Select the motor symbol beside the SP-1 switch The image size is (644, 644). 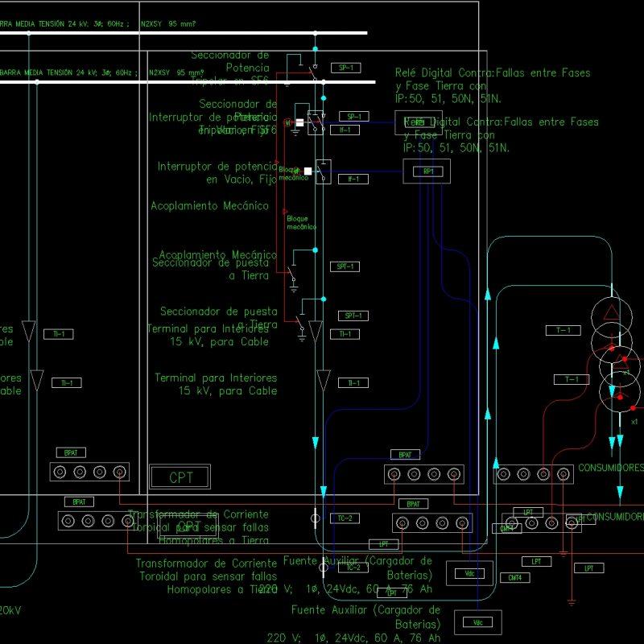pyautogui.click(x=287, y=122)
